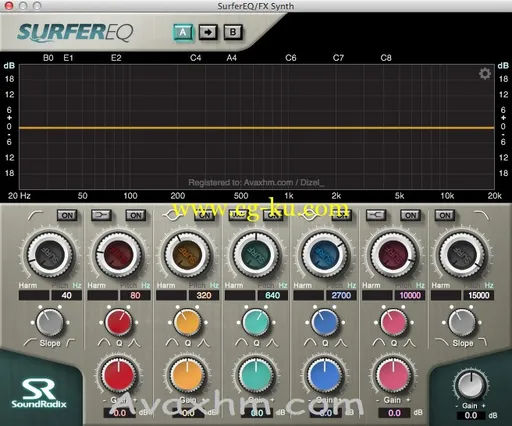Enable SURF on the orange 320 Hz knob
The height and width of the screenshot is (426, 512).
pyautogui.click(x=187, y=255)
